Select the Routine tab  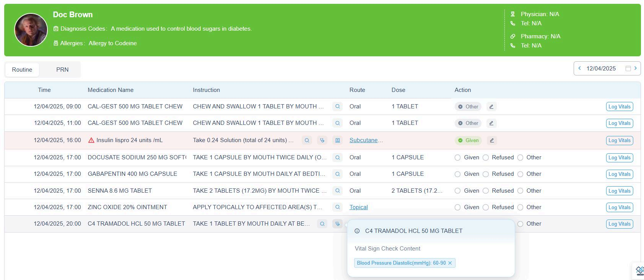tap(22, 70)
